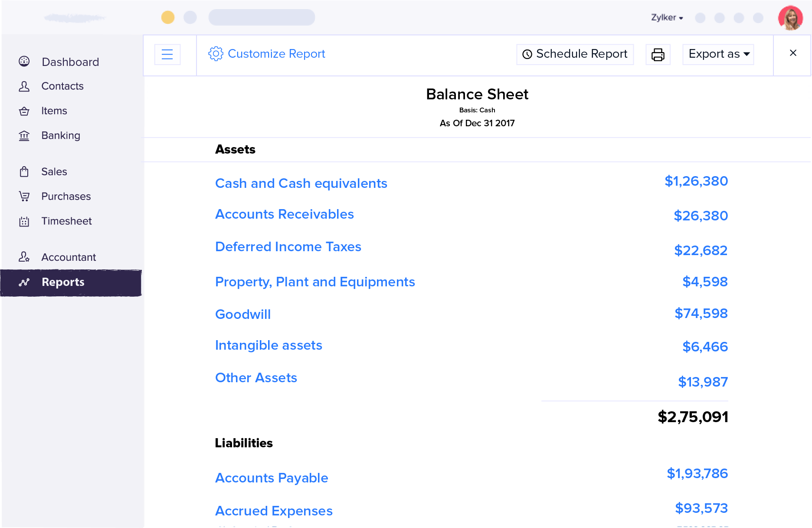Image resolution: width=812 pixels, height=528 pixels.
Task: Click the search bar at the top
Action: click(262, 17)
